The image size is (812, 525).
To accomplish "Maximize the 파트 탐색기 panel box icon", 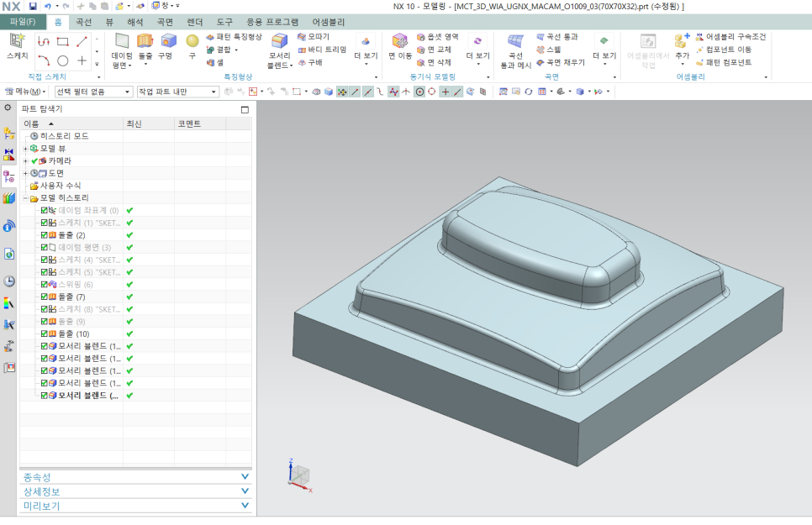I will 245,109.
